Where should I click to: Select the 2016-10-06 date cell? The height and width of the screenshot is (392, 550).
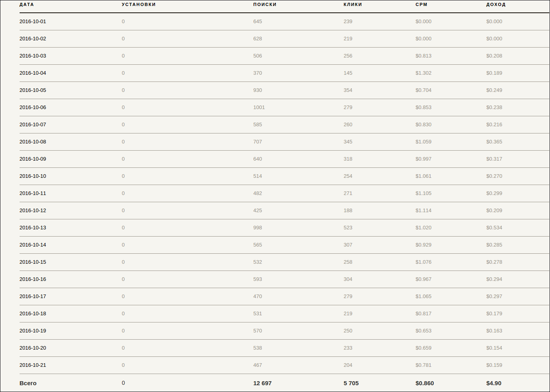click(x=33, y=107)
